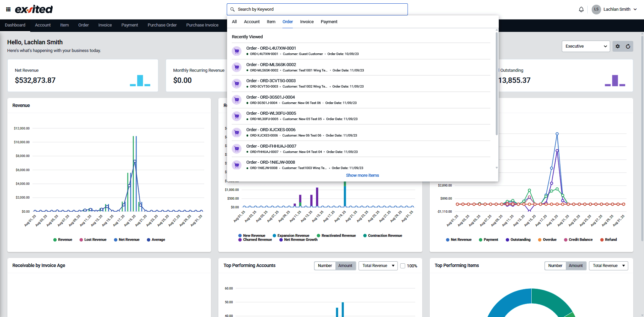
Task: Open the app grid launcher icon
Action: click(8, 9)
